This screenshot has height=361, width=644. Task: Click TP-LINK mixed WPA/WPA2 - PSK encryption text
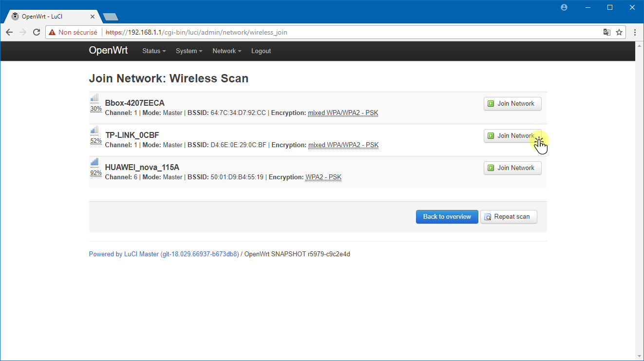click(x=343, y=145)
